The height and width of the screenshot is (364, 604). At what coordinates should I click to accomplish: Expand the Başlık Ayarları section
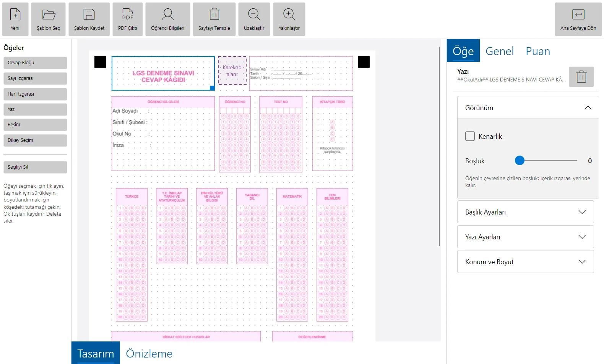coord(526,212)
